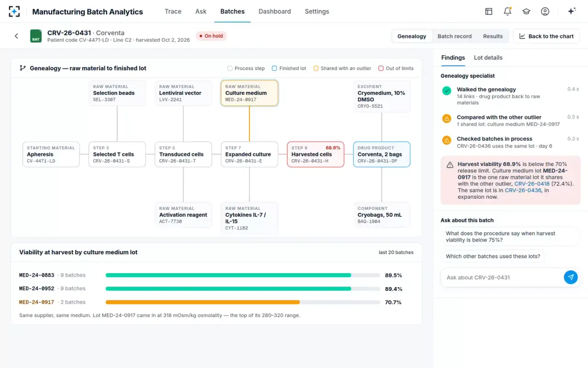
Task: Focus the Ask about CRV-26-0431 input
Action: (503, 277)
